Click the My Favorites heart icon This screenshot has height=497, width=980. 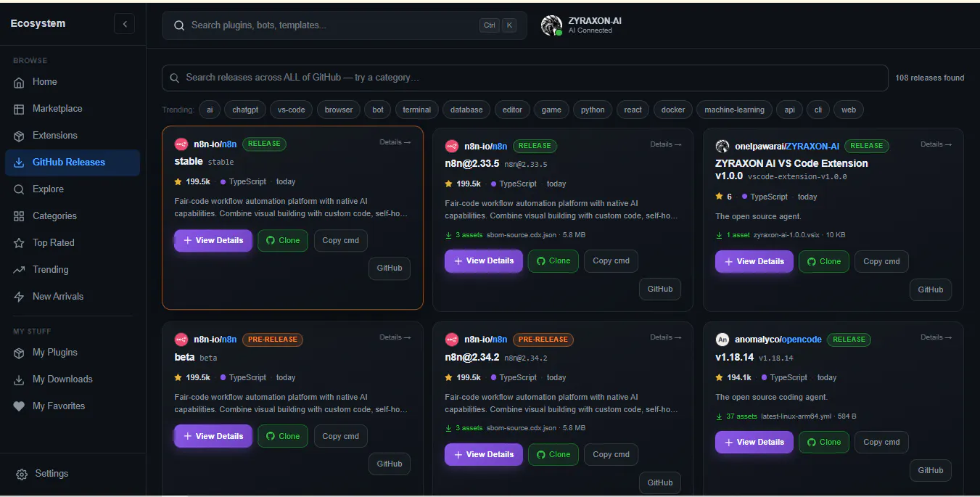[20, 406]
